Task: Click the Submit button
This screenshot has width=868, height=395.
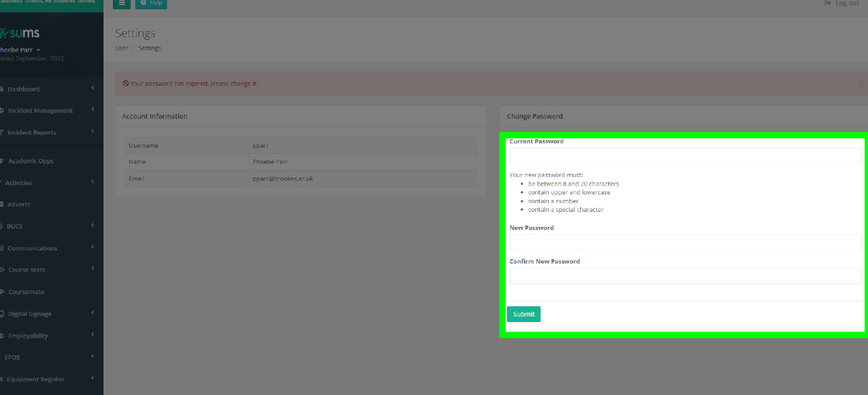Action: 523,313
